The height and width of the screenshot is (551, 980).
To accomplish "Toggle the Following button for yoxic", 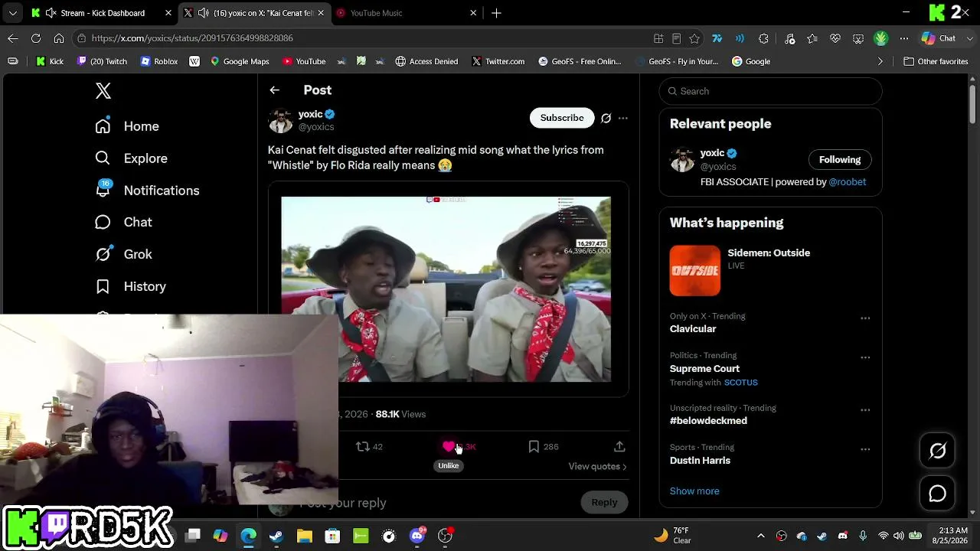I will 840,160.
